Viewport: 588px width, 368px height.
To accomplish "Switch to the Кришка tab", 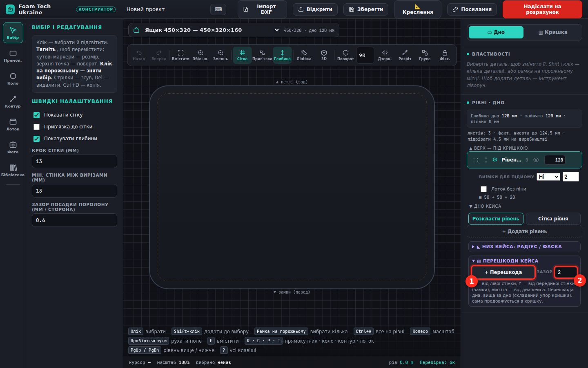I will (x=553, y=32).
